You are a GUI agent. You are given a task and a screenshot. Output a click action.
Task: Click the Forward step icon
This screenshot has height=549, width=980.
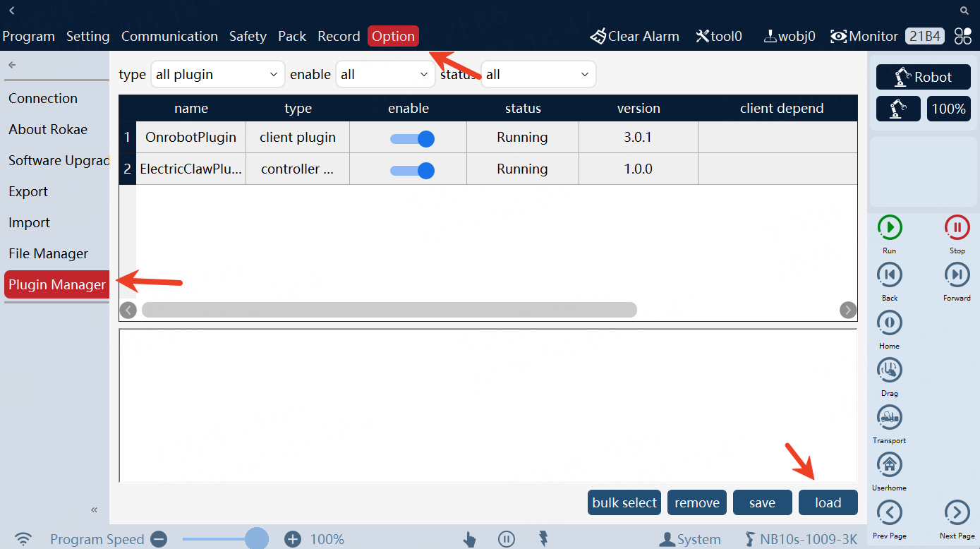pyautogui.click(x=957, y=274)
